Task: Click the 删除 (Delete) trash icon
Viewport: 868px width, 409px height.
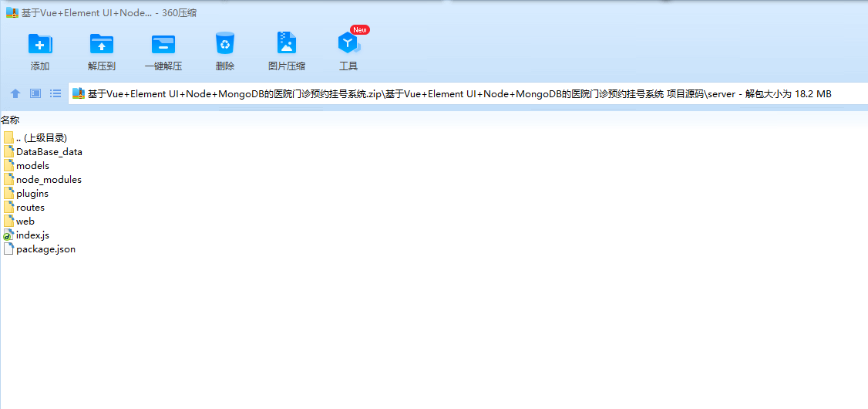Action: (x=225, y=42)
